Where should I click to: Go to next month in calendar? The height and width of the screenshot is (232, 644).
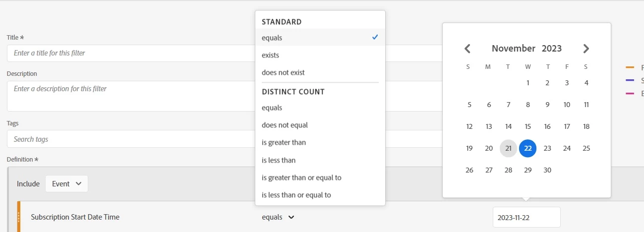pos(586,49)
